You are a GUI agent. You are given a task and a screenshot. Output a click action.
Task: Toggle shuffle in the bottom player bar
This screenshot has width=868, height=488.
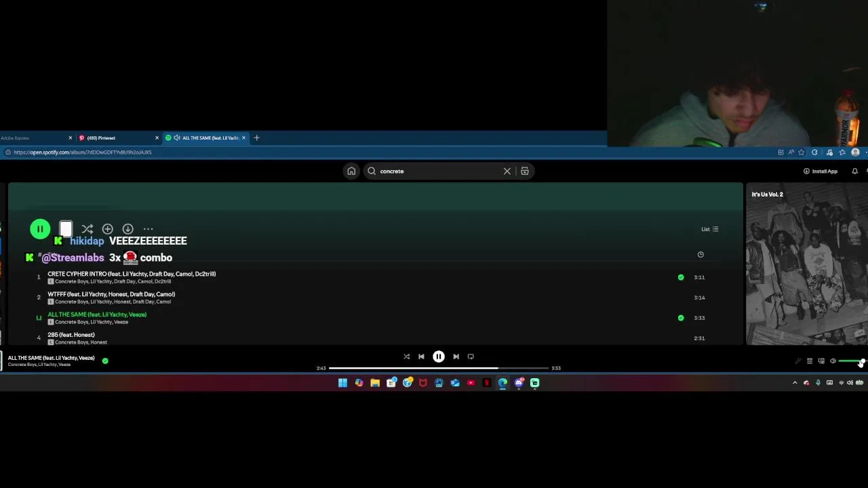point(406,357)
